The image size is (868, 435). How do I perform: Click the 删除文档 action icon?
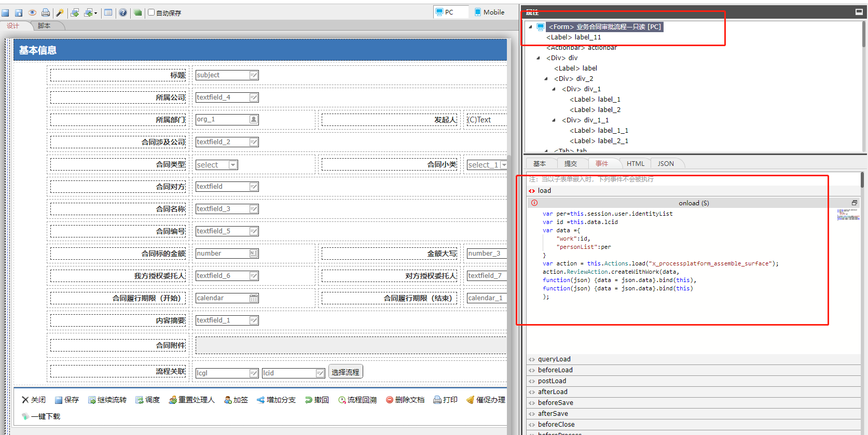click(x=390, y=400)
